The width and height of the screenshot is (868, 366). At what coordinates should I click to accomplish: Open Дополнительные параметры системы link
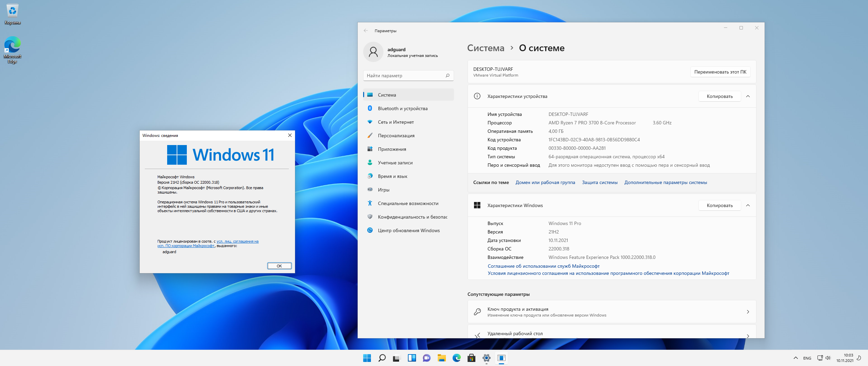[x=666, y=182]
